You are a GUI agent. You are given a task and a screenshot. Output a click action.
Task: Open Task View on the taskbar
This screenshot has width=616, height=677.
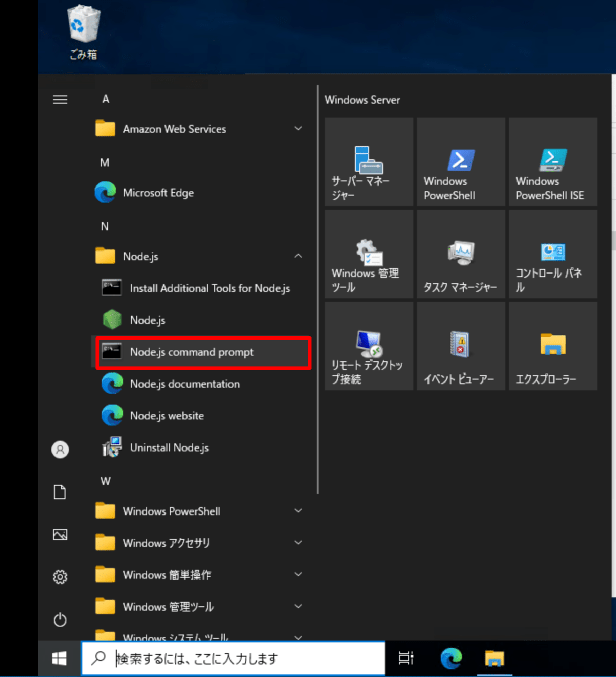406,658
